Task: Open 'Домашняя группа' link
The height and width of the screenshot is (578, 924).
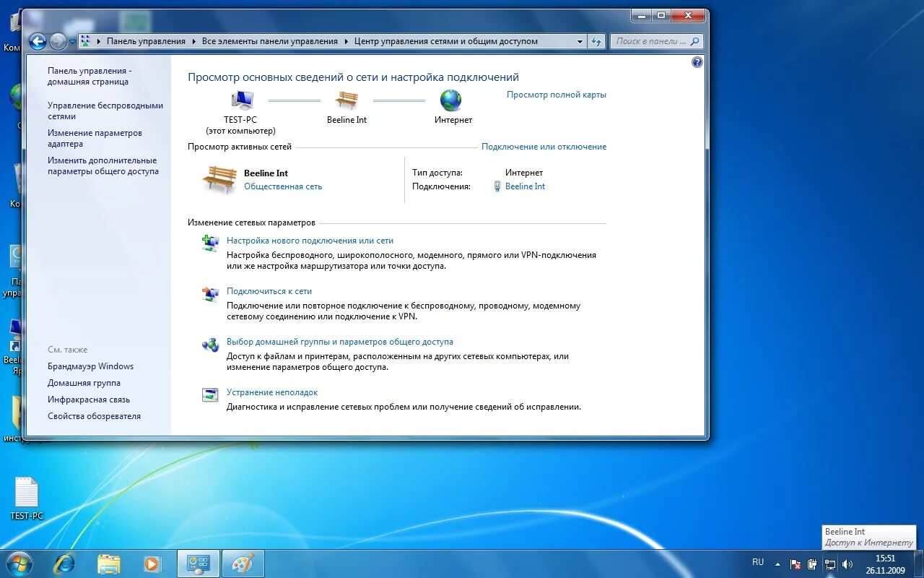Action: [x=84, y=383]
